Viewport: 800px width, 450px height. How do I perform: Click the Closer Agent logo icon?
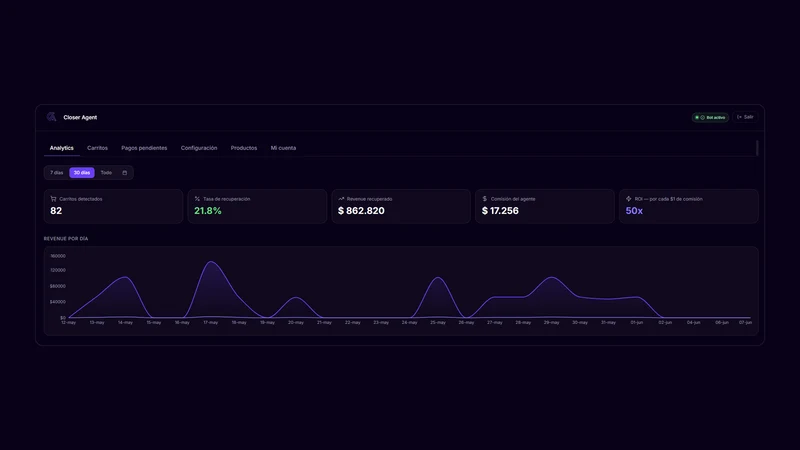[51, 117]
